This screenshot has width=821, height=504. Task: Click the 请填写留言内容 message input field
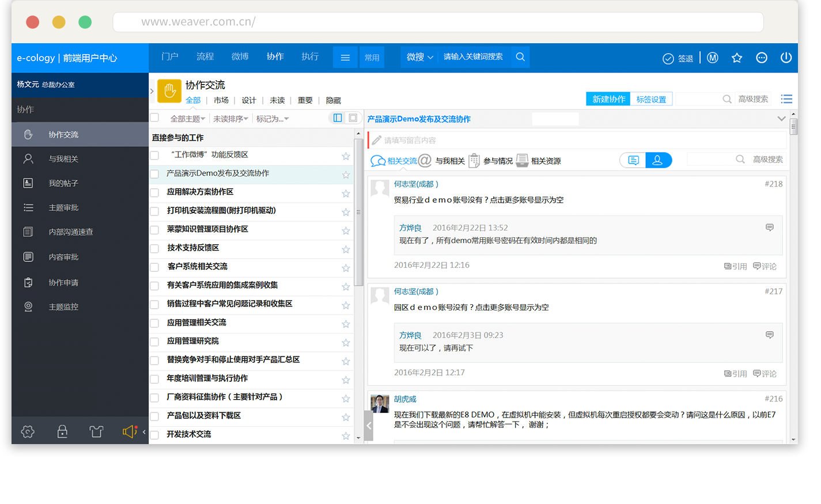coord(576,140)
